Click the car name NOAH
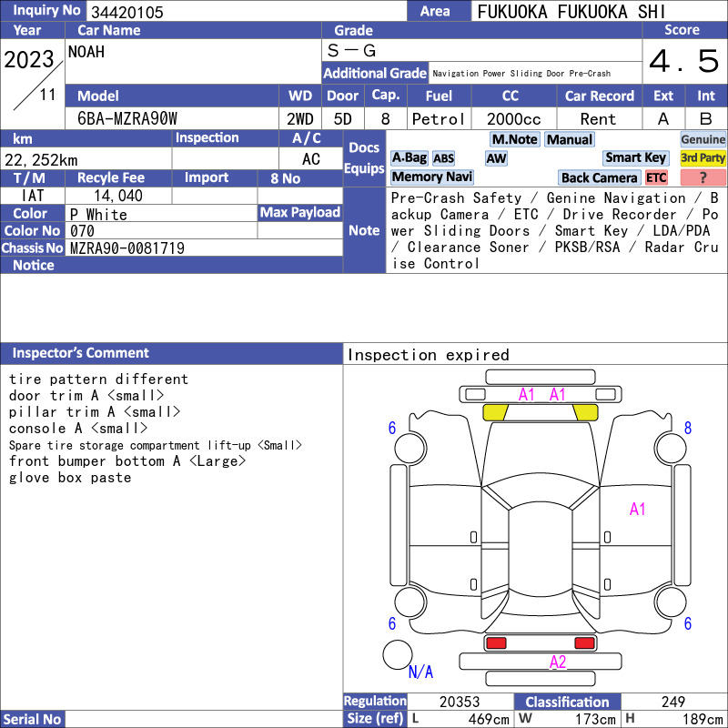Viewport: 728px width, 728px height. coord(86,52)
